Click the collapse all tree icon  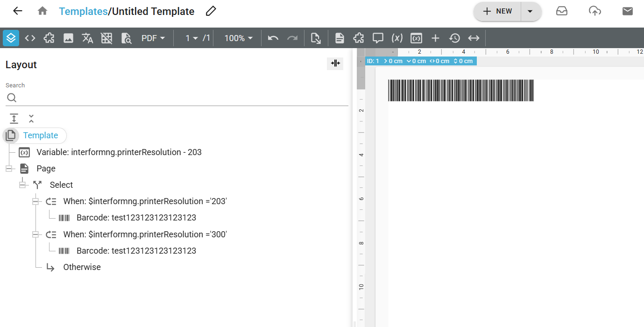[x=31, y=119]
